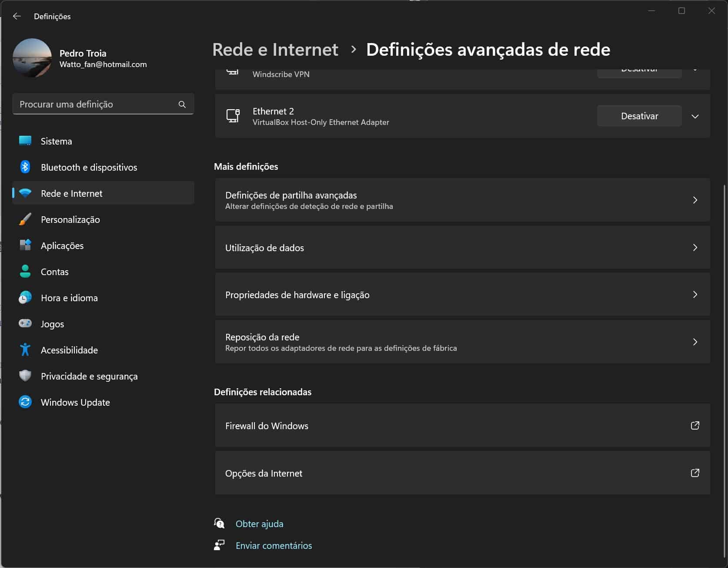Viewport: 728px width, 568px height.
Task: Click the Bluetooth icon in the sidebar
Action: (25, 167)
